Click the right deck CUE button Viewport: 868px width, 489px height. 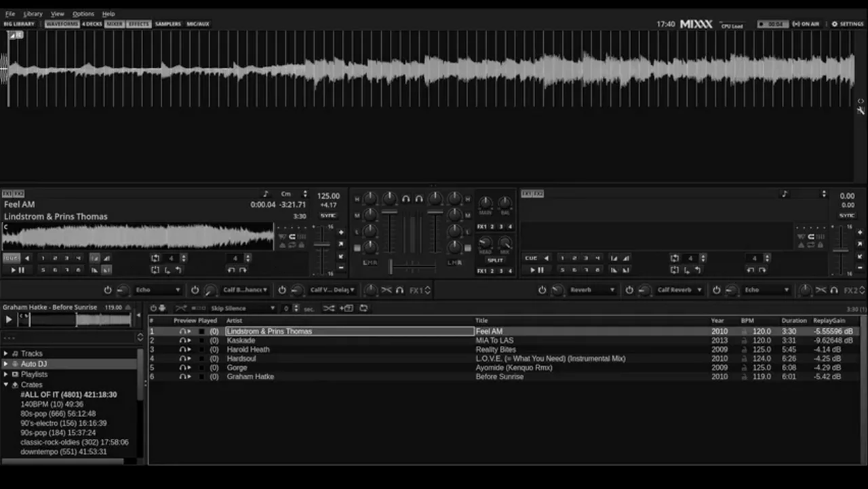(531, 258)
